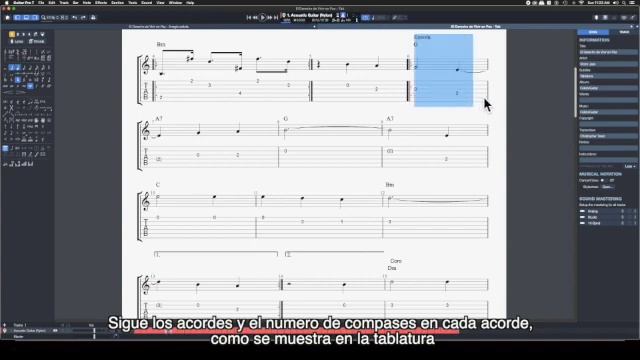Image resolution: width=640 pixels, height=360 pixels.
Task: Click the fast-forward playback button
Action: (269, 18)
